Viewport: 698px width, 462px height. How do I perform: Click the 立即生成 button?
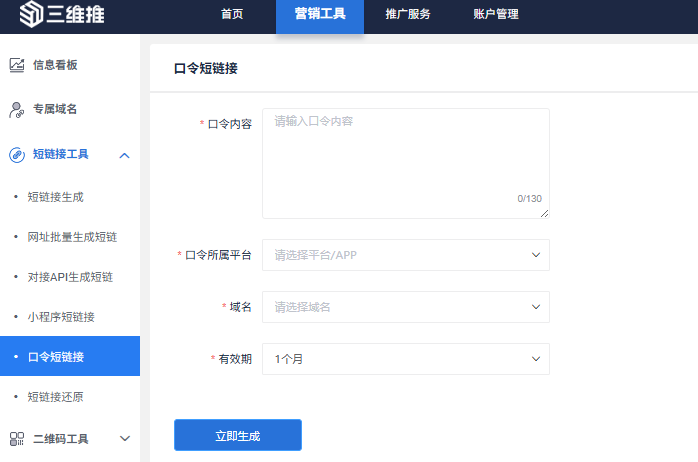click(238, 435)
